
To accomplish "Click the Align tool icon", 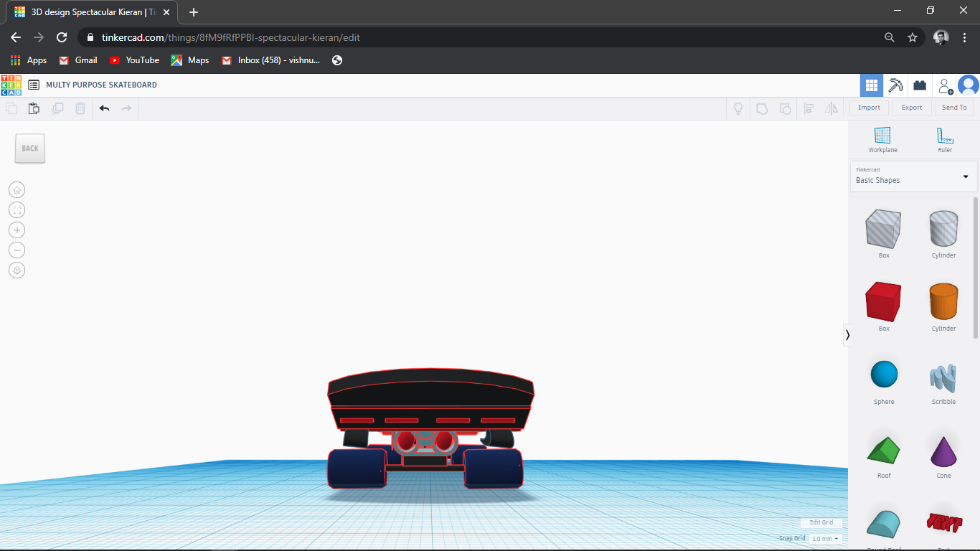I will pos(809,108).
